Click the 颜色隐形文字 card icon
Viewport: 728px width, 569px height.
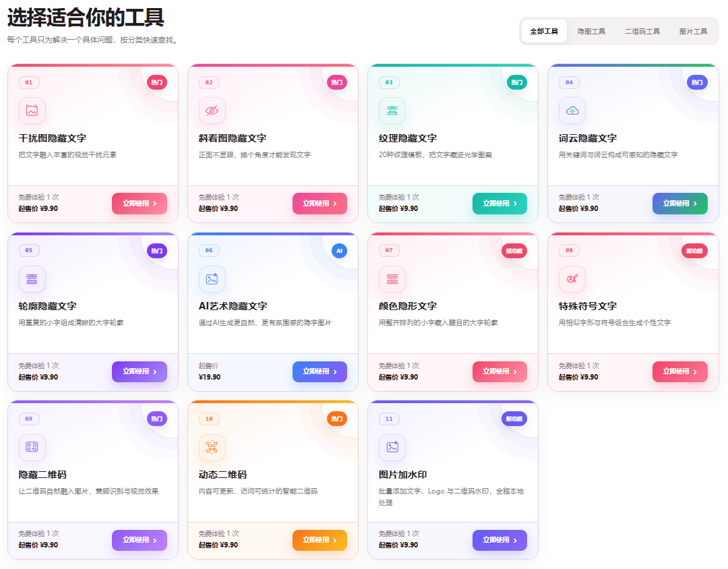[x=392, y=279]
